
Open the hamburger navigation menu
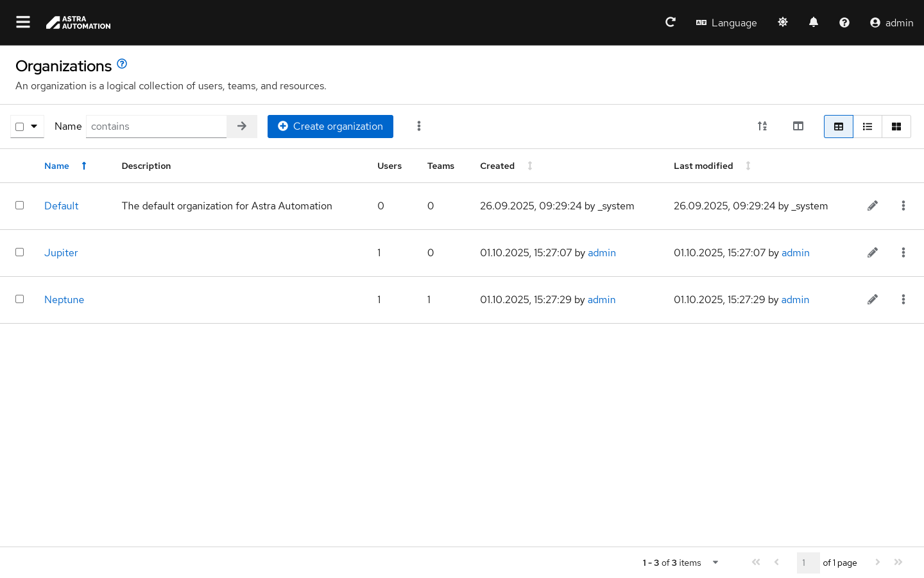click(23, 22)
